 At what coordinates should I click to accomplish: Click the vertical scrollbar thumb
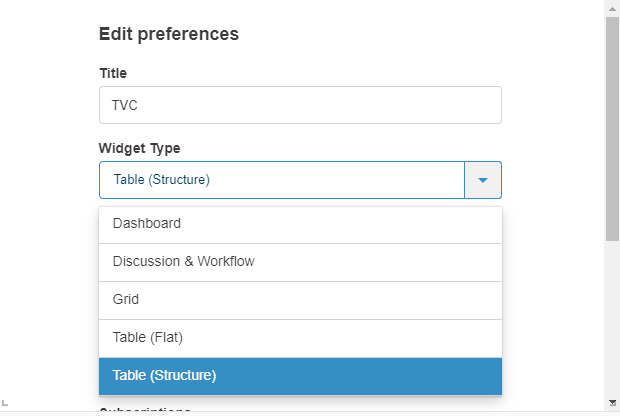click(x=612, y=128)
